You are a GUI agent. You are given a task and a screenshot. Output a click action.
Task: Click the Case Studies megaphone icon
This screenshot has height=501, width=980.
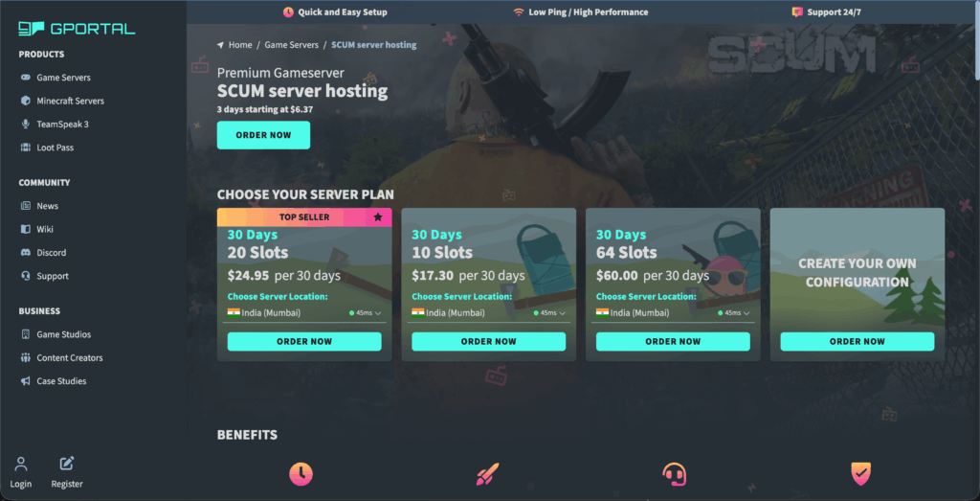pos(25,381)
